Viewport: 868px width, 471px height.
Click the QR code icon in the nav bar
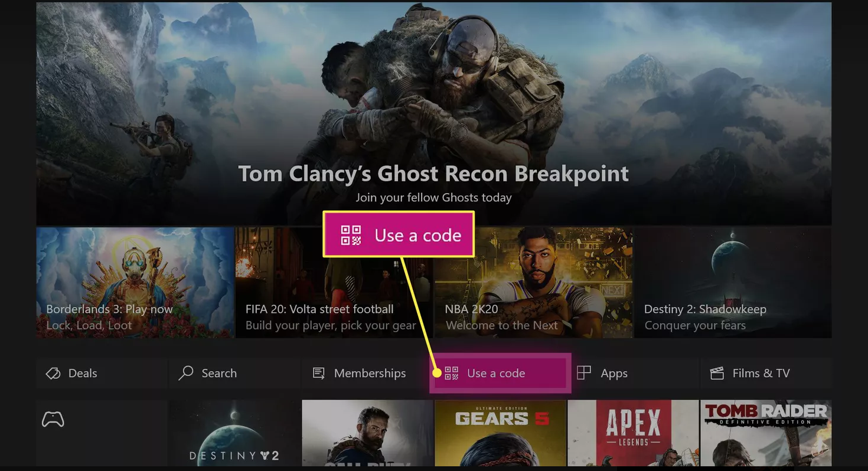[451, 373]
